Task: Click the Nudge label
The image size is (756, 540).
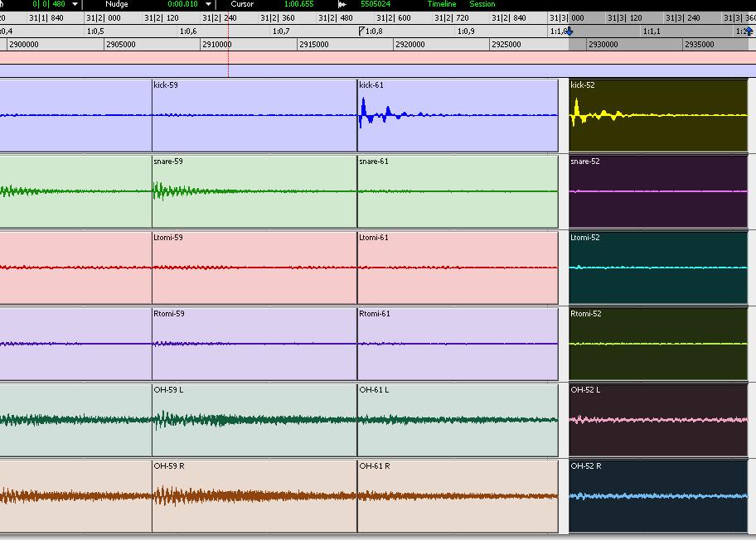Action: click(117, 4)
